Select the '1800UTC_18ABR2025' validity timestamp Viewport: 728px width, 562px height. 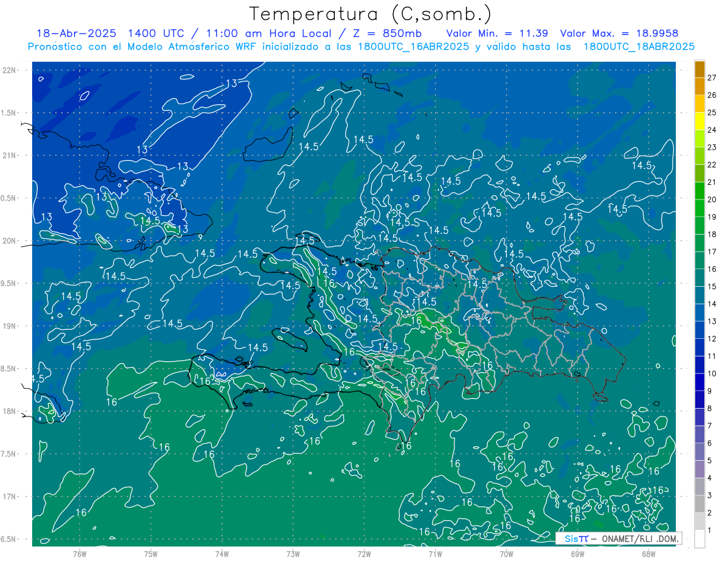point(639,47)
